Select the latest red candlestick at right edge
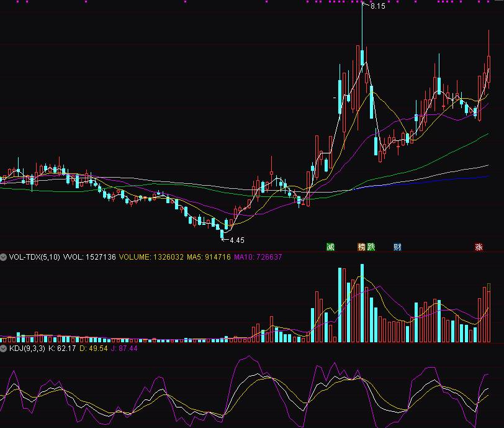 pos(488,68)
